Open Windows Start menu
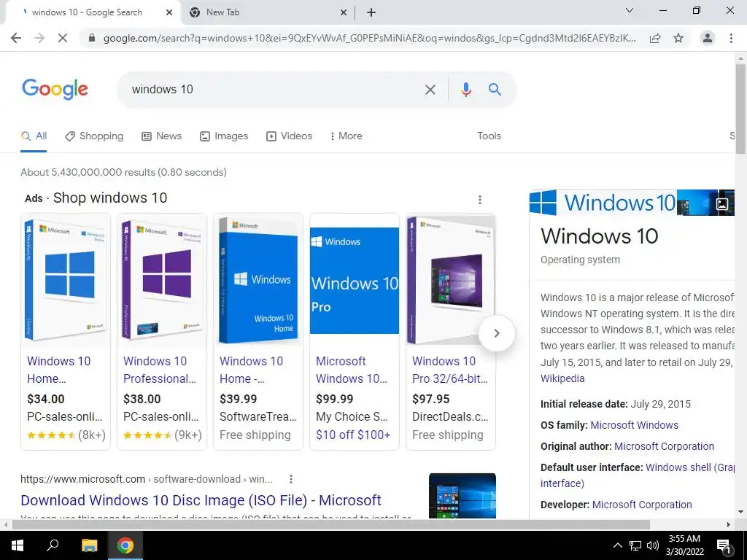This screenshot has width=747, height=560. pyautogui.click(x=18, y=545)
